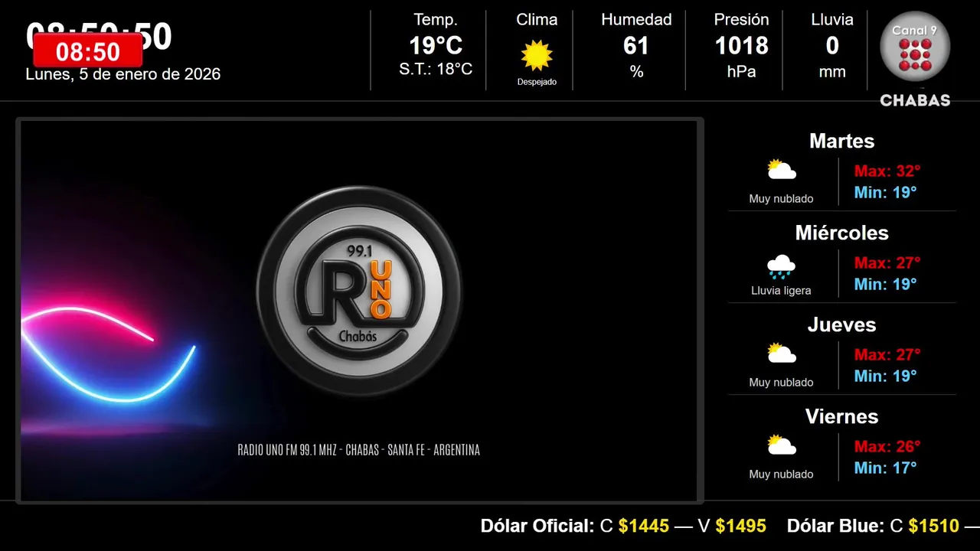Click the red 08:50 time badge
980x551 pixels.
click(x=88, y=51)
